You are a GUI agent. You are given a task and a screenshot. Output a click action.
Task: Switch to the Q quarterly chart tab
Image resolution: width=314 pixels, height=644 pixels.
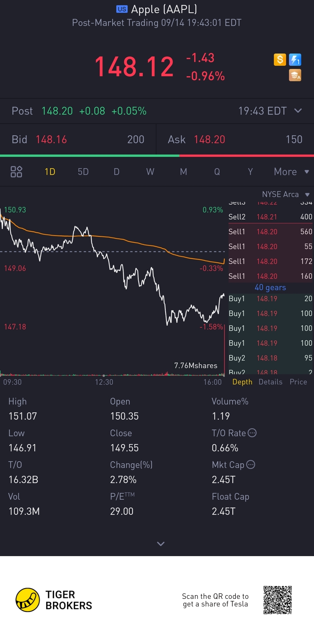coord(217,172)
